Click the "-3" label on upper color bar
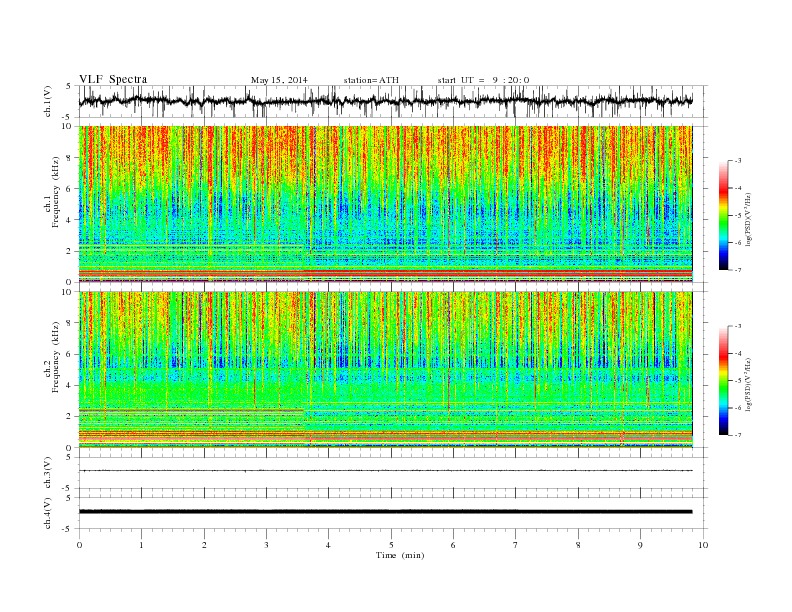 (x=738, y=161)
